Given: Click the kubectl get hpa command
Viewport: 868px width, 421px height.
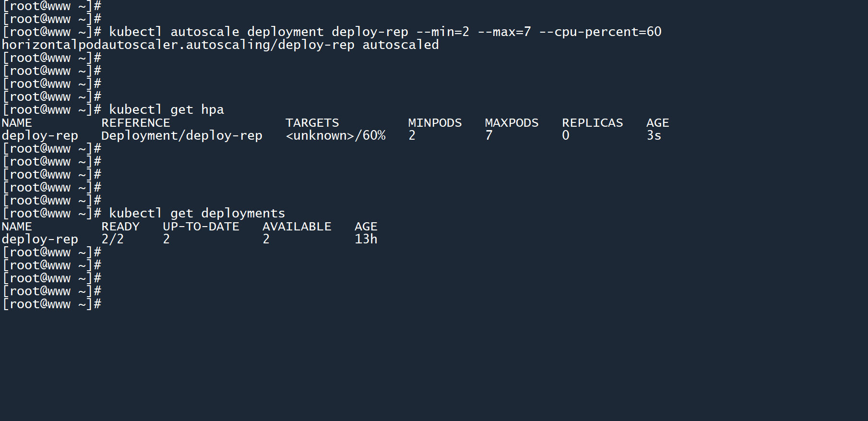Looking at the screenshot, I should 166,110.
